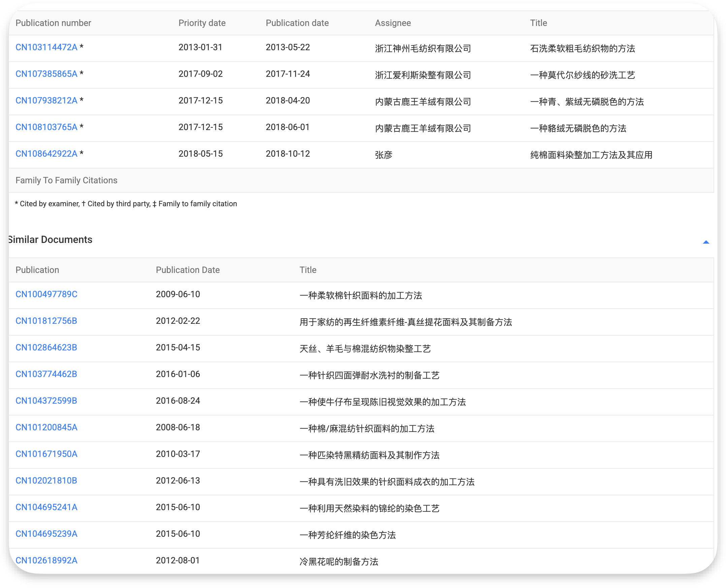Click the Priority date column header
Viewport: 726px width, 588px height.
[202, 23]
